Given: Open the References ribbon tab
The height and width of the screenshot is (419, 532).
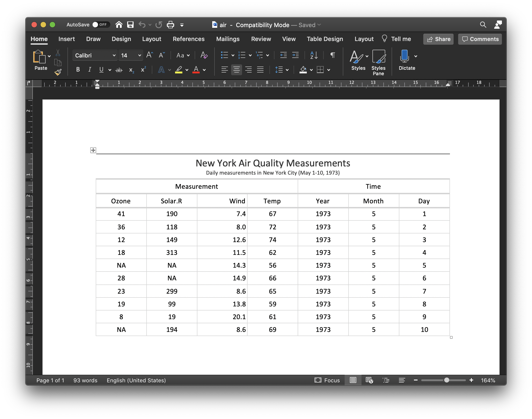Looking at the screenshot, I should tap(188, 39).
